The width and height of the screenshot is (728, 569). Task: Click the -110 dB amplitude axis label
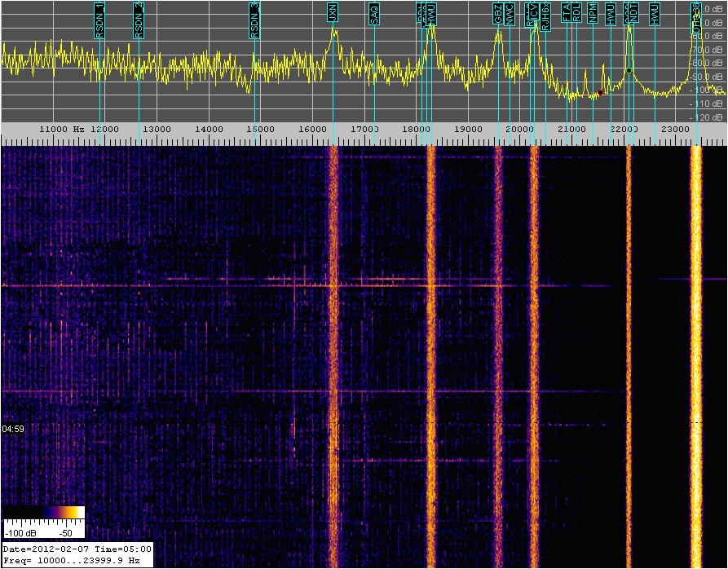tap(706, 104)
